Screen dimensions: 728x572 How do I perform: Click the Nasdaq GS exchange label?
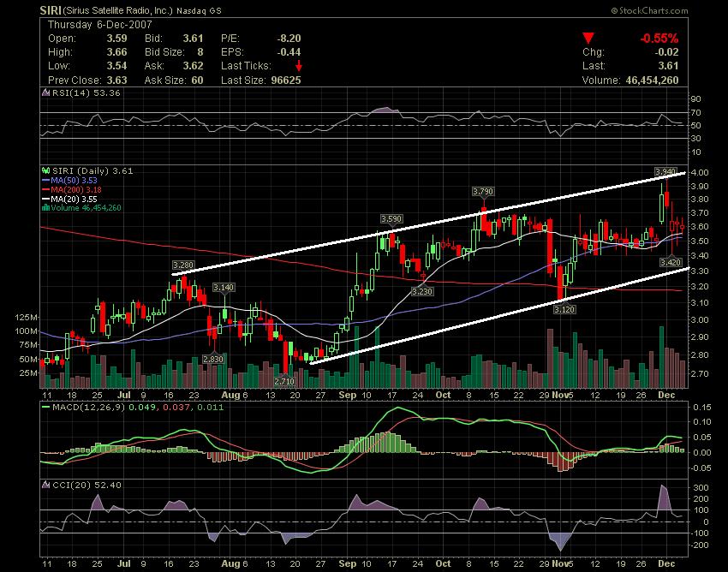[x=200, y=10]
